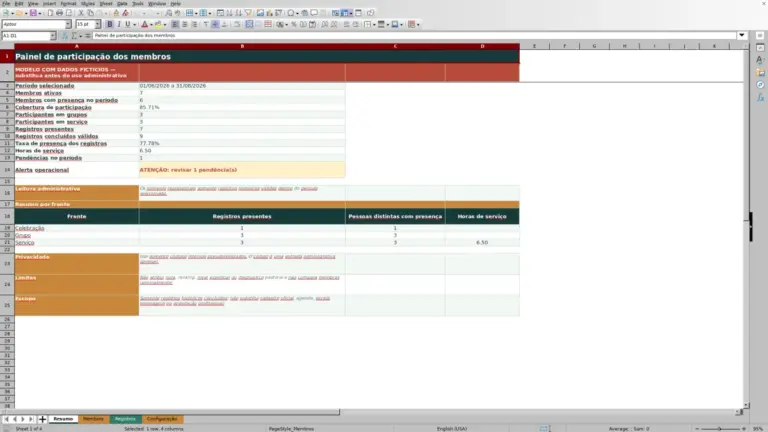Click the add new sheet plus button

43,419
